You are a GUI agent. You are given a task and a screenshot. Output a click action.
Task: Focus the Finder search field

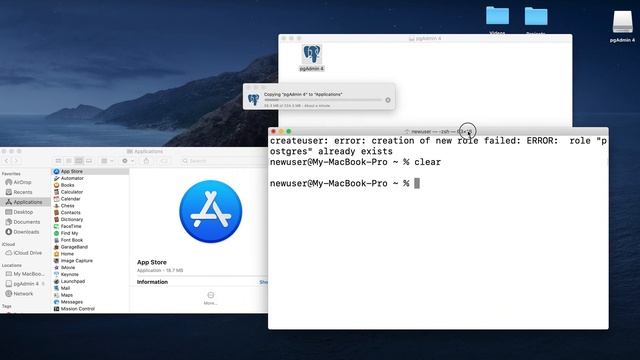tap(222, 161)
